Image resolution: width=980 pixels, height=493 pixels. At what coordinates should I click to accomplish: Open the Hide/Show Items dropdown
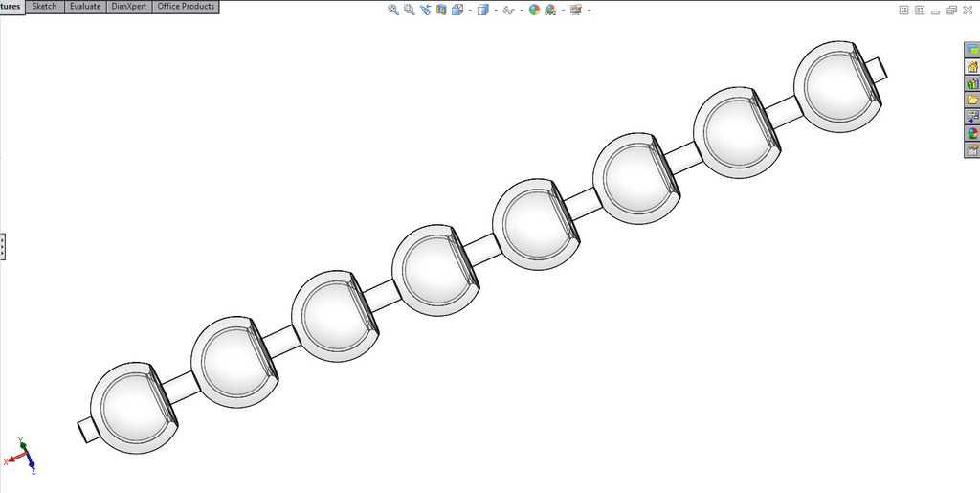click(521, 11)
